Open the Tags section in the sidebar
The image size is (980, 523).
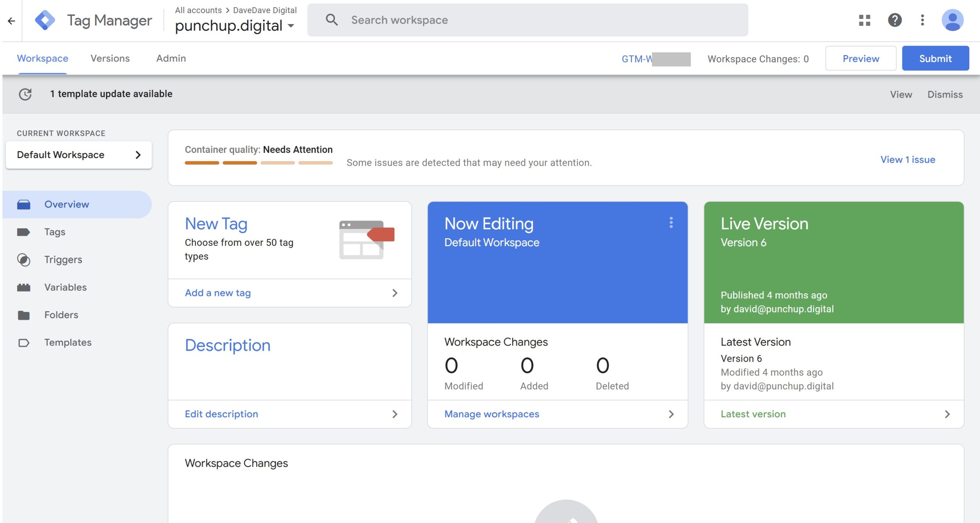(24, 232)
